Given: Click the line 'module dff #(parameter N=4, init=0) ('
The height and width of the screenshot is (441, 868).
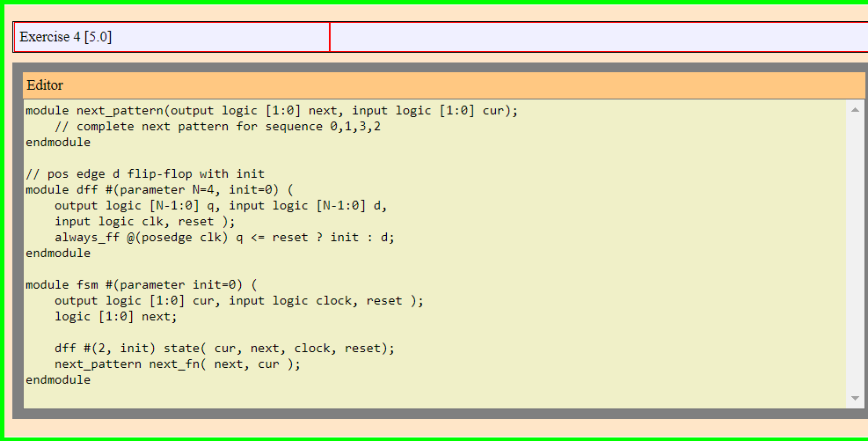Looking at the screenshot, I should [x=159, y=190].
